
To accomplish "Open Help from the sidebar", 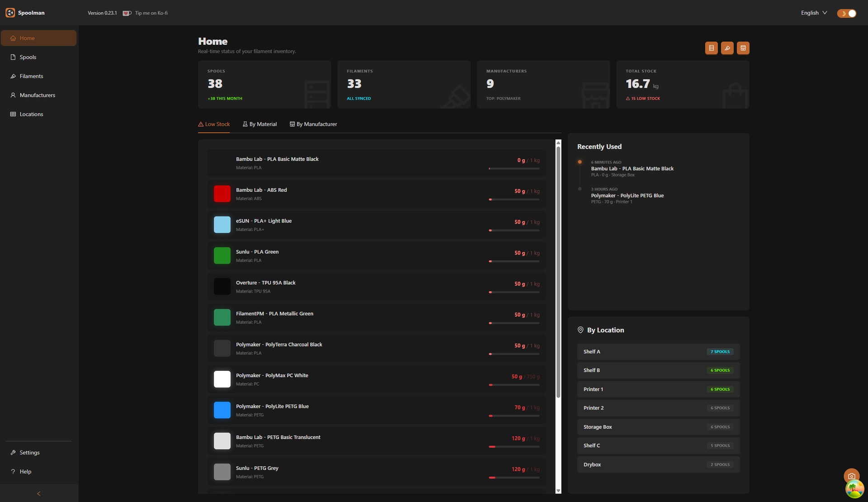I will coord(38,471).
